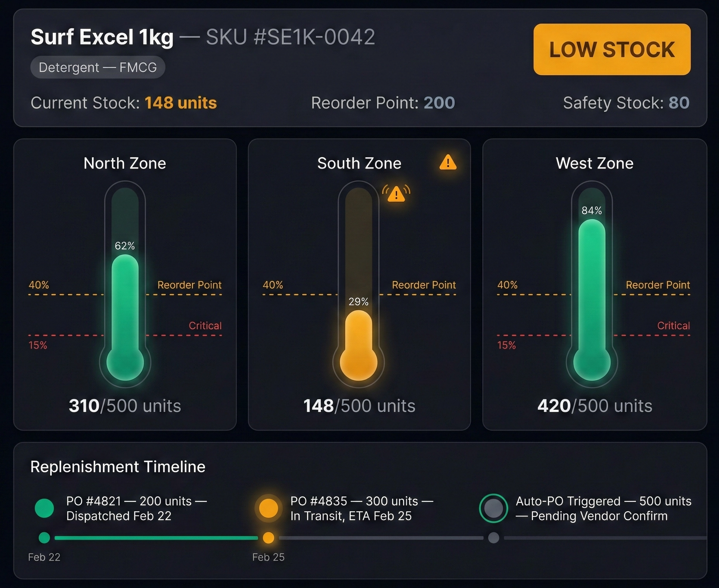Click the orange in-transit marker for PO #4835

coord(269,508)
